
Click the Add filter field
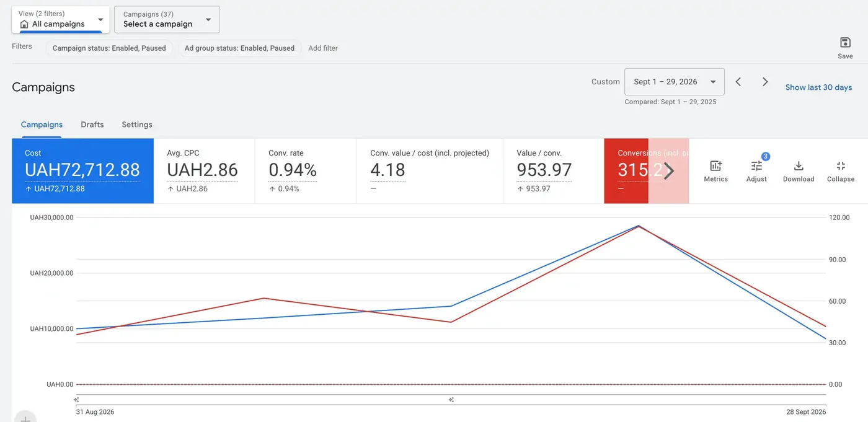tap(323, 48)
